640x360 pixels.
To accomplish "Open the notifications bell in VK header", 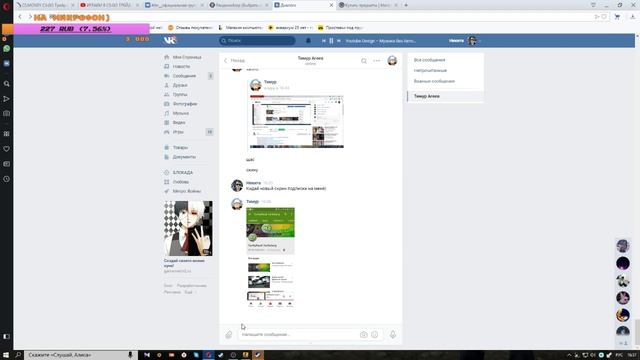I will [308, 40].
